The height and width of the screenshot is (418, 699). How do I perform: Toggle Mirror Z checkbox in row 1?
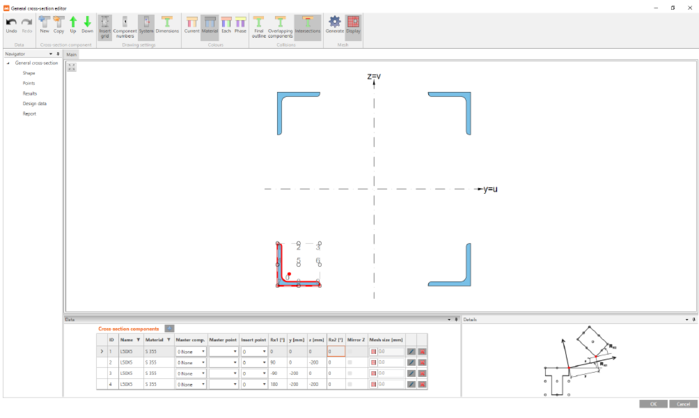pyautogui.click(x=350, y=351)
